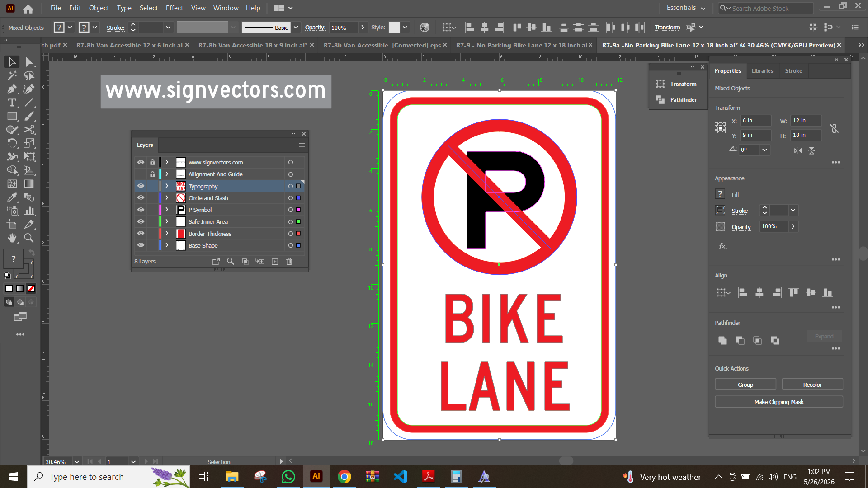The height and width of the screenshot is (488, 868).
Task: Select the Lasso tool
Action: [29, 75]
